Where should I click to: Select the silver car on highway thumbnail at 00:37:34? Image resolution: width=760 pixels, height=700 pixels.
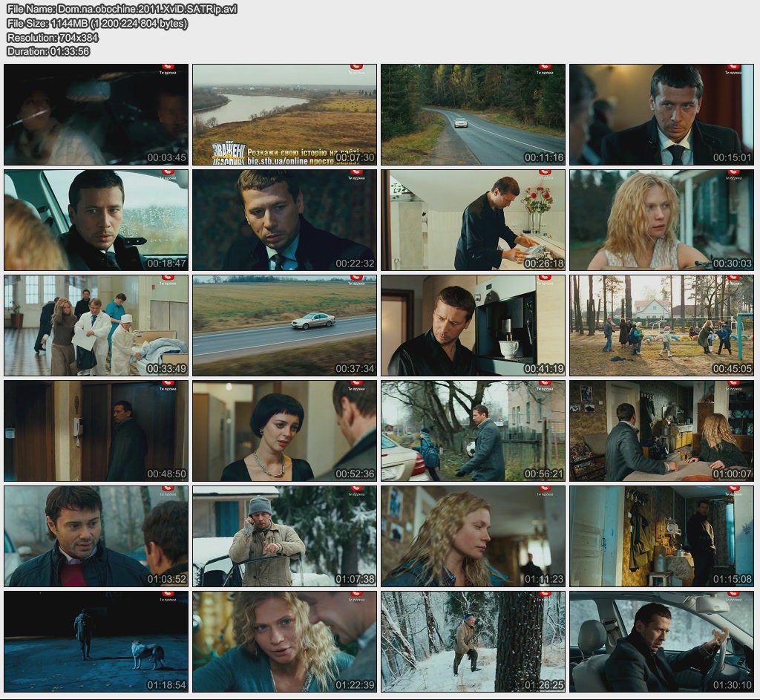tap(284, 326)
